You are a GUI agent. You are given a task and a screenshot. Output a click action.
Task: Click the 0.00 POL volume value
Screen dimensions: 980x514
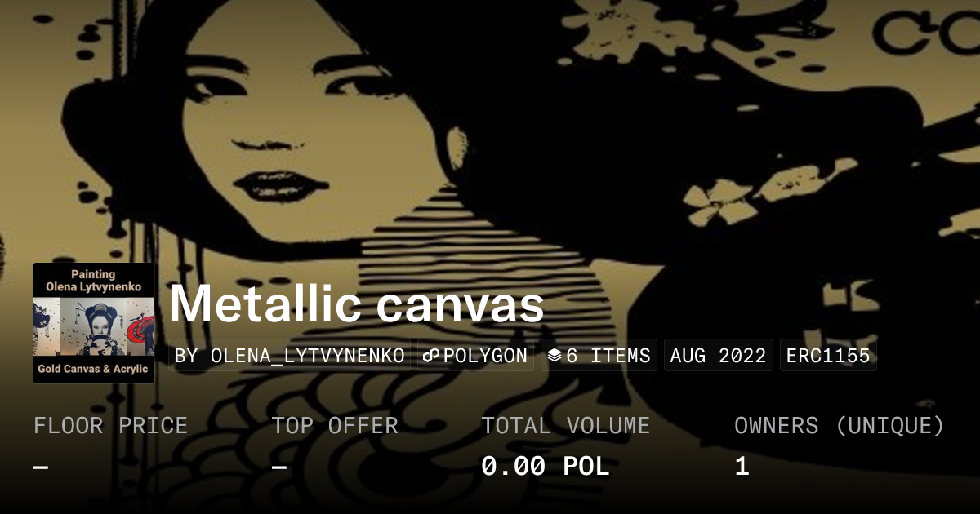546,467
